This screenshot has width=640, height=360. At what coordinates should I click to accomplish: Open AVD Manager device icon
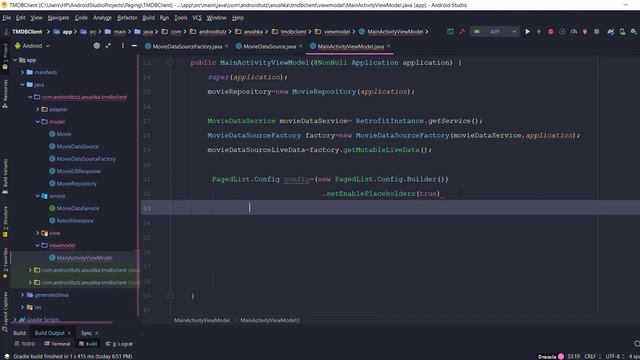tap(622, 31)
